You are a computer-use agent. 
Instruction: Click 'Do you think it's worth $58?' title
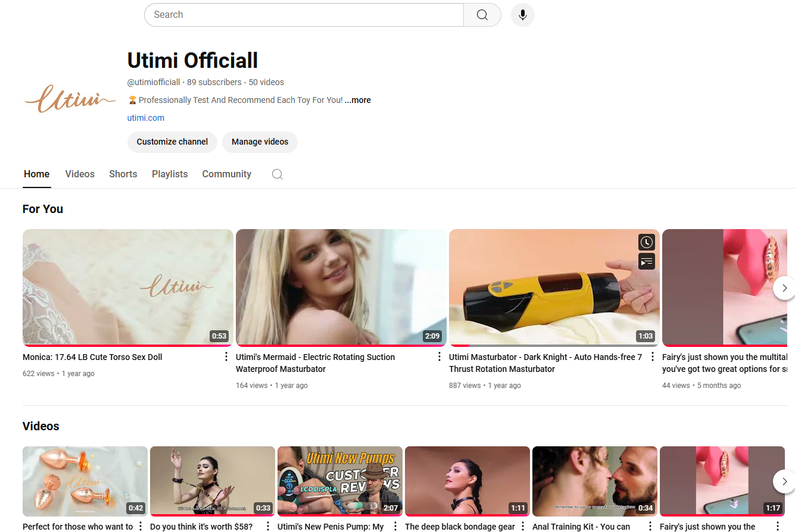pos(201,527)
